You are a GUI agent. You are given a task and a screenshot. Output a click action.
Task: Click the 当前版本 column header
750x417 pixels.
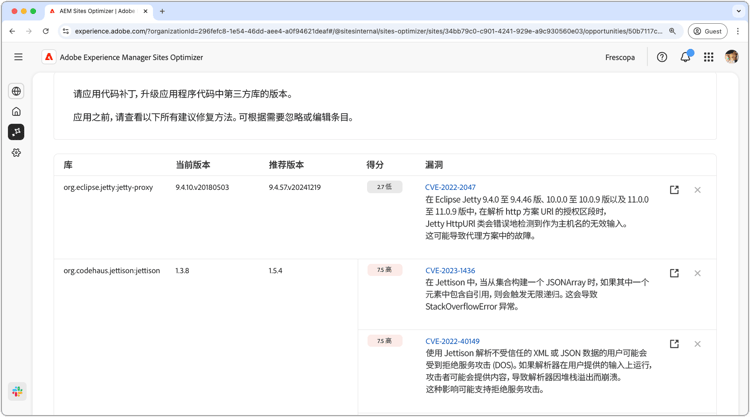click(193, 165)
